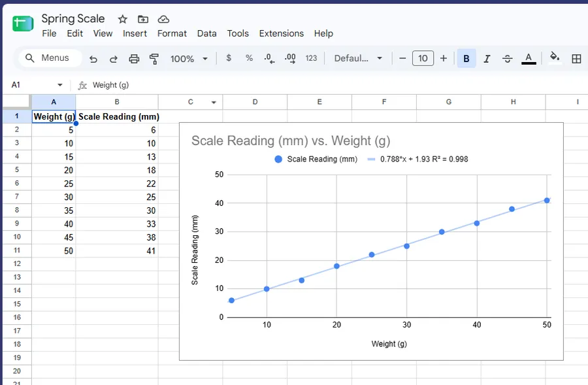
Task: Decrease font size with minus button
Action: click(x=402, y=58)
